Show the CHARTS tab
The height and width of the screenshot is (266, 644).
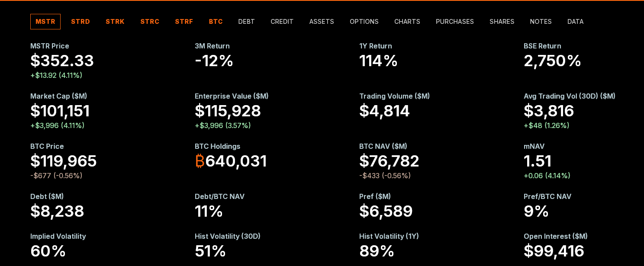coord(407,22)
